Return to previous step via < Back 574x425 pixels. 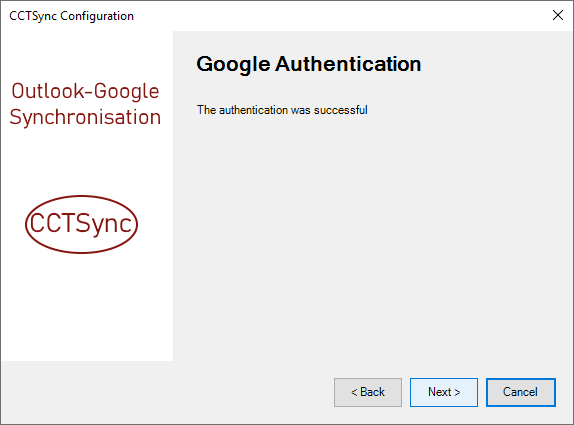pos(368,392)
